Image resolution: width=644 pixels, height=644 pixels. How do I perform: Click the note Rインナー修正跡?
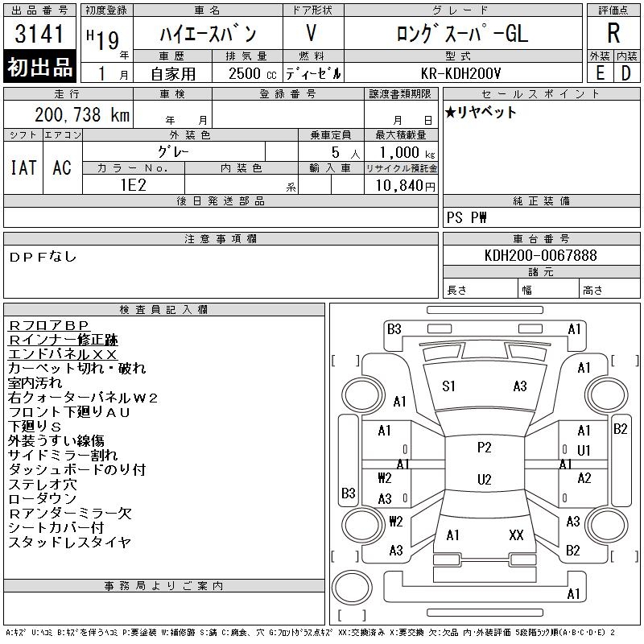coord(63,340)
